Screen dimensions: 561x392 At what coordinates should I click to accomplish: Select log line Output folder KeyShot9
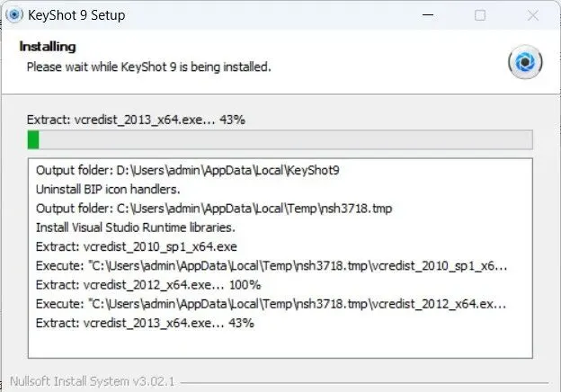point(188,170)
